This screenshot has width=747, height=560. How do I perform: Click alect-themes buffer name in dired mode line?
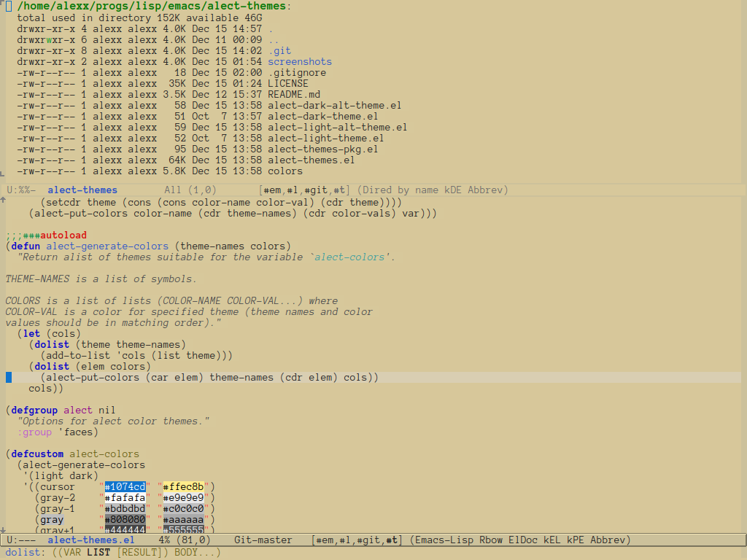pos(82,190)
